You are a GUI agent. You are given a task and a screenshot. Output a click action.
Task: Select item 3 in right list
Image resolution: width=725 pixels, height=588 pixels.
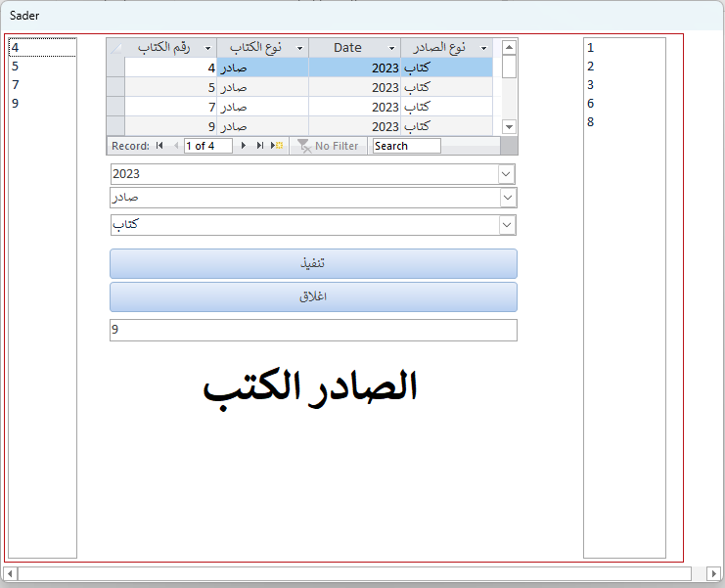[624, 84]
